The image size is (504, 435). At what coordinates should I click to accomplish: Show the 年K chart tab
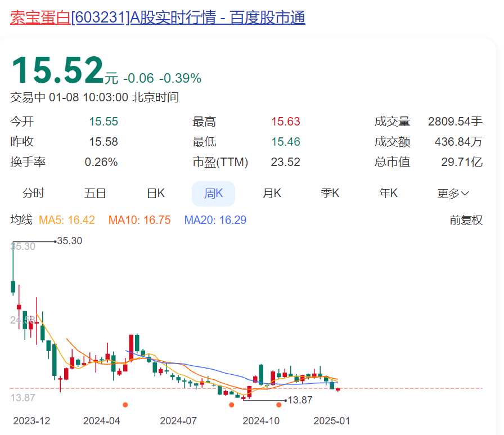pos(388,193)
